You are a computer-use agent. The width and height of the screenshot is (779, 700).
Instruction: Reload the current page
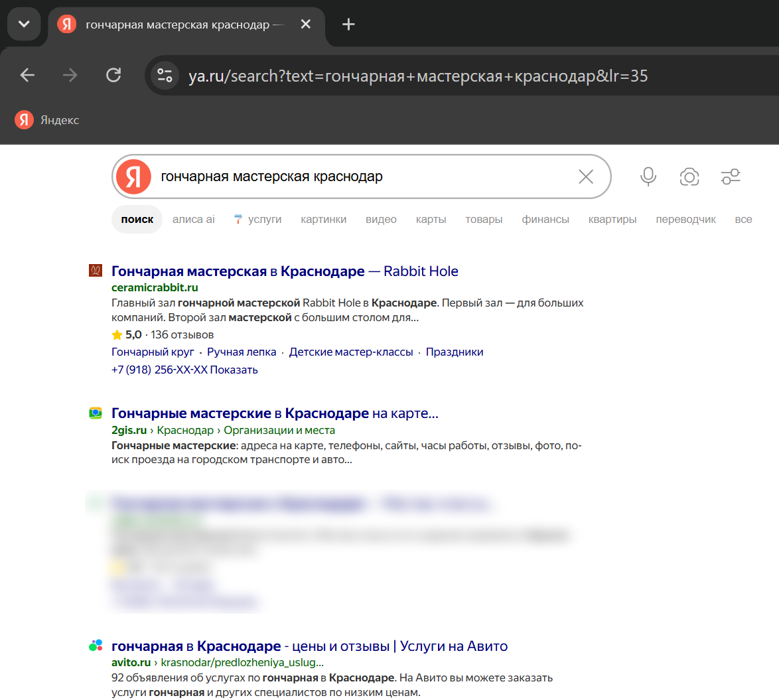[113, 75]
